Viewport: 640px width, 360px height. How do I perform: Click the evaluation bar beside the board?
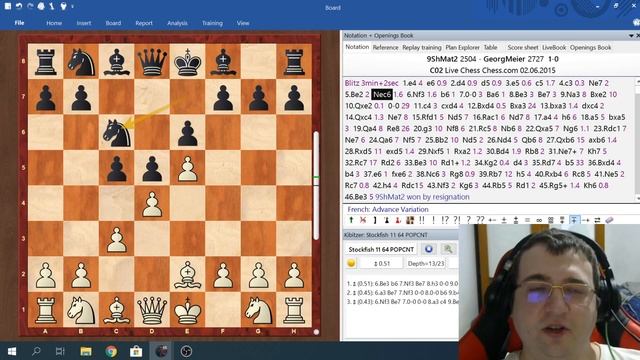316,186
